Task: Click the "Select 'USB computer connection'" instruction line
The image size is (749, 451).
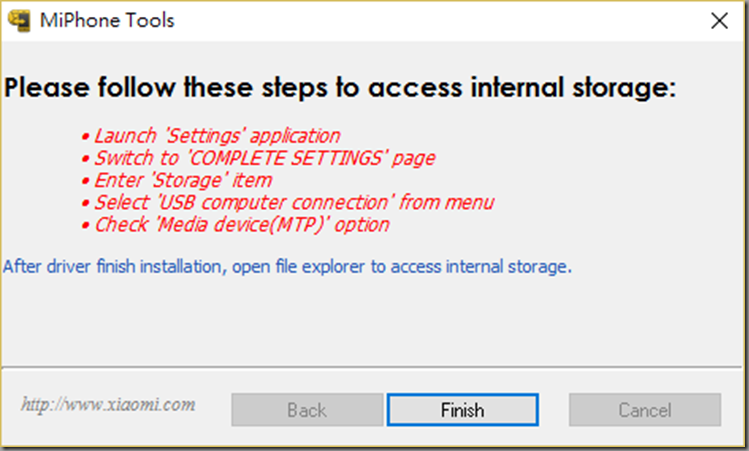Action: [294, 203]
